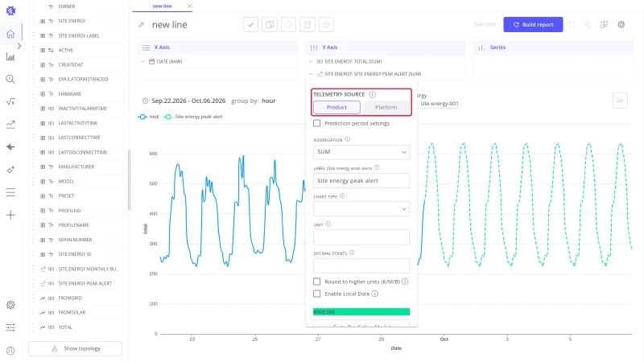644x362 pixels.
Task: Click the green #00E396 color swatch
Action: coord(361,312)
